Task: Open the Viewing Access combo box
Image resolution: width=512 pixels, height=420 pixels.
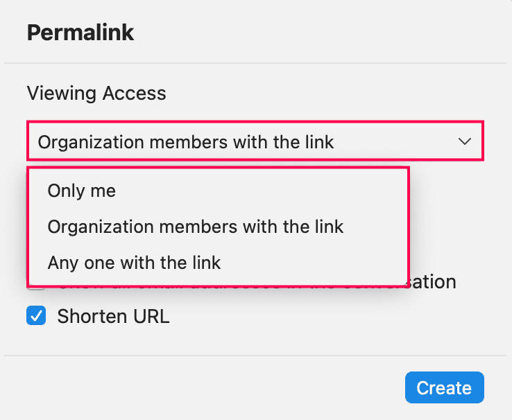Action: point(255,142)
